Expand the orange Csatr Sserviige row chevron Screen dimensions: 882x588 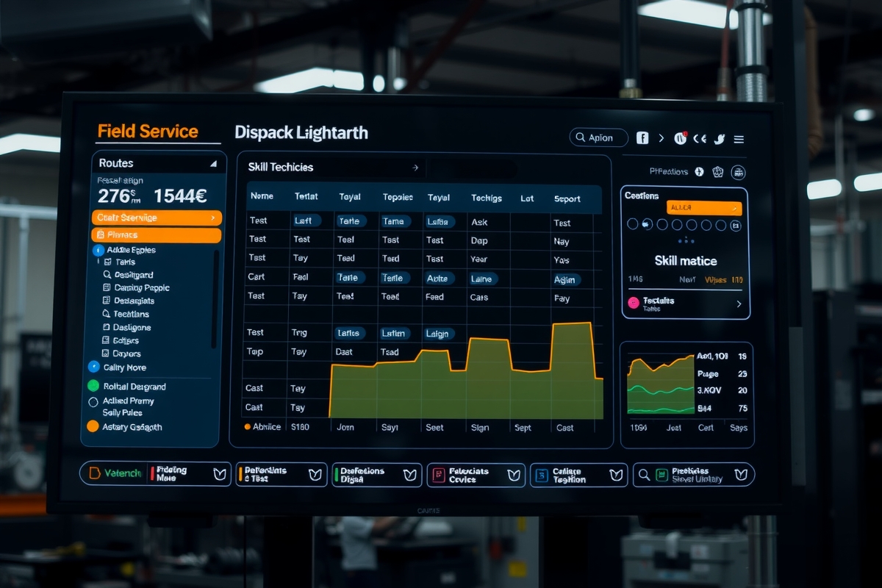click(213, 218)
